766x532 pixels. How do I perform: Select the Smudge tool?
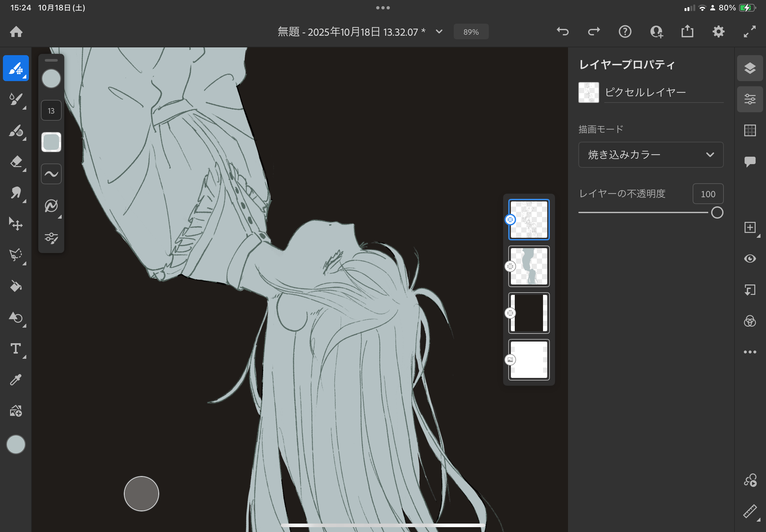(16, 193)
